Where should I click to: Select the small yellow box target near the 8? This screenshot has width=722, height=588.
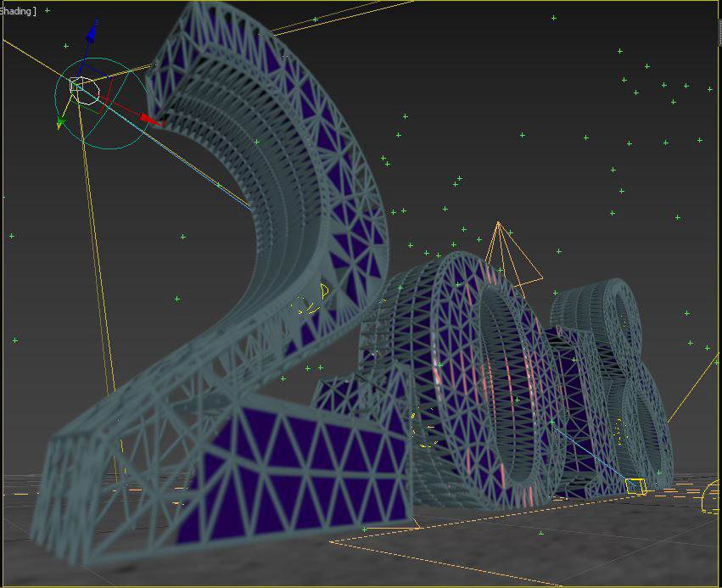(636, 486)
